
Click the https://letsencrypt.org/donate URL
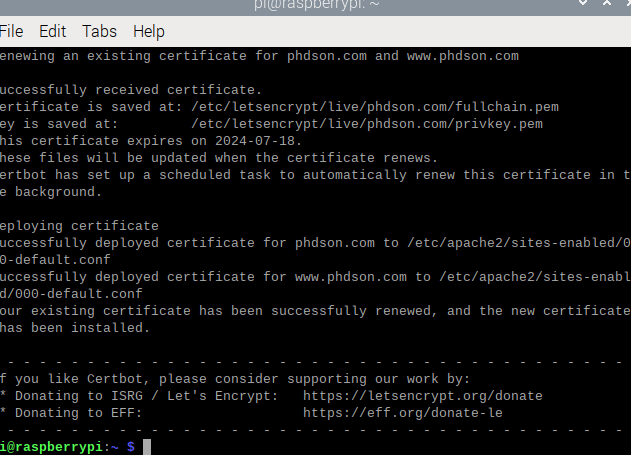point(423,396)
